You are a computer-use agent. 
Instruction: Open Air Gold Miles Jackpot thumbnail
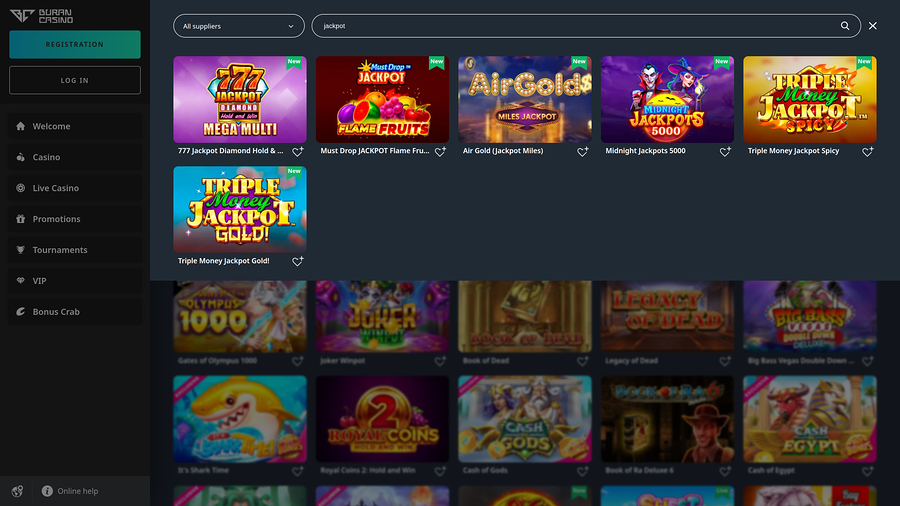(x=525, y=99)
